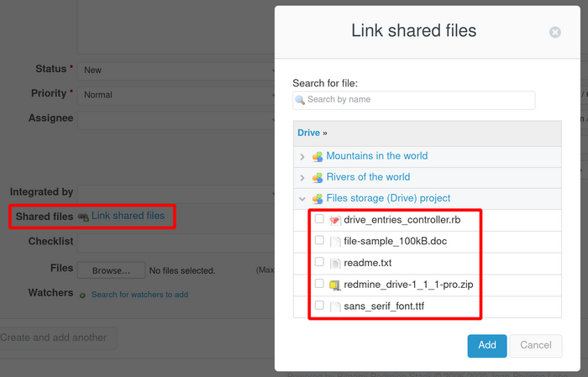
Task: Cancel the Link shared files dialog
Action: tap(536, 345)
